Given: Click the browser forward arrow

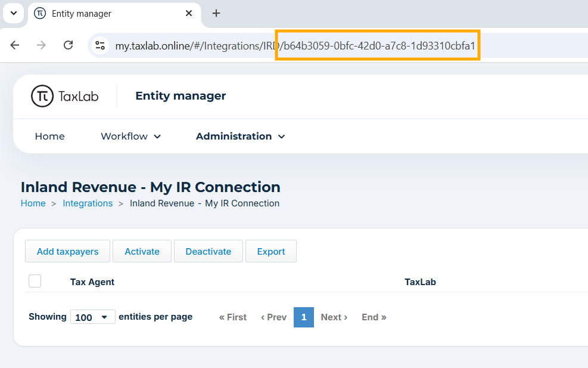Looking at the screenshot, I should click(41, 45).
